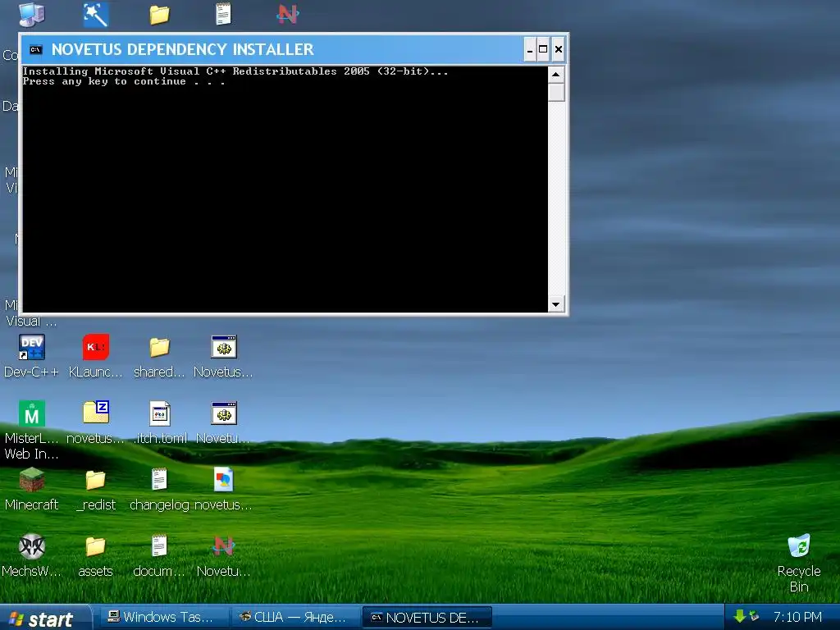Viewport: 840px width, 630px height.
Task: Select the blue wand icon on the desktop
Action: coord(96,15)
